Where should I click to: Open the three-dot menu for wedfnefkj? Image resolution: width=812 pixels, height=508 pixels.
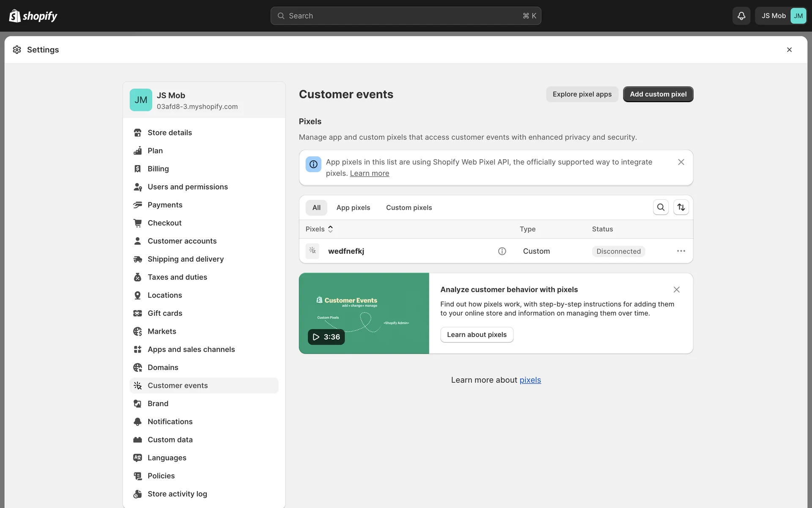click(681, 251)
